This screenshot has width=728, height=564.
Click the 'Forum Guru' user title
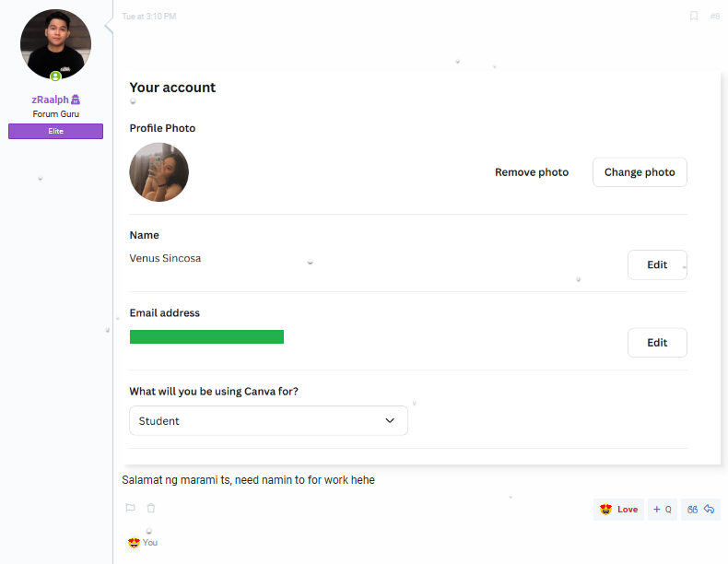tap(55, 113)
